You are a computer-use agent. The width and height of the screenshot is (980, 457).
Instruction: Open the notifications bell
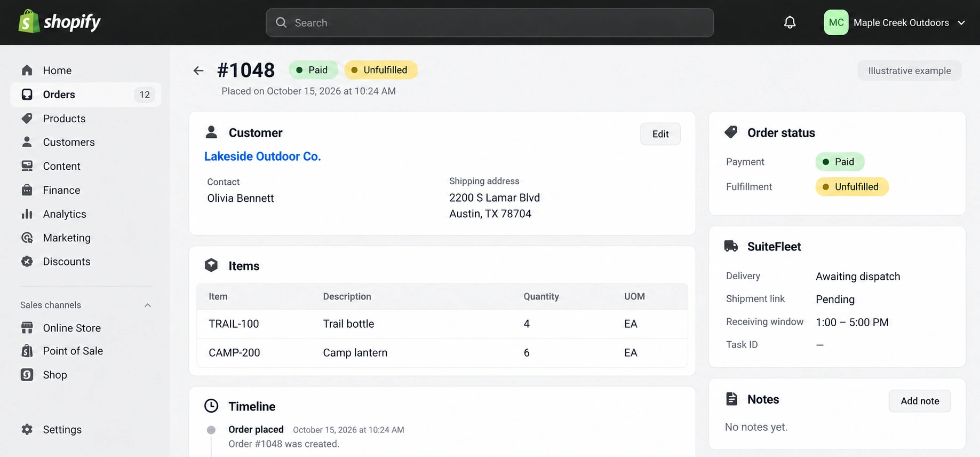pos(790,22)
